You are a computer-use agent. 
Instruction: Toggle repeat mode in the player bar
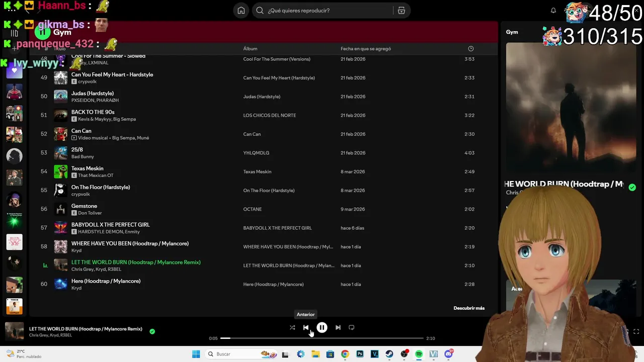[x=352, y=327]
